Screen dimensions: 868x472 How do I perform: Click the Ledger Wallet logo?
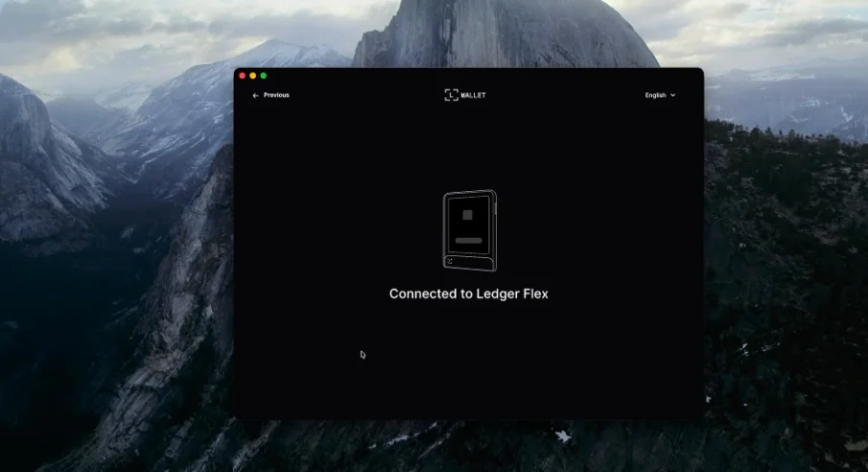465,95
